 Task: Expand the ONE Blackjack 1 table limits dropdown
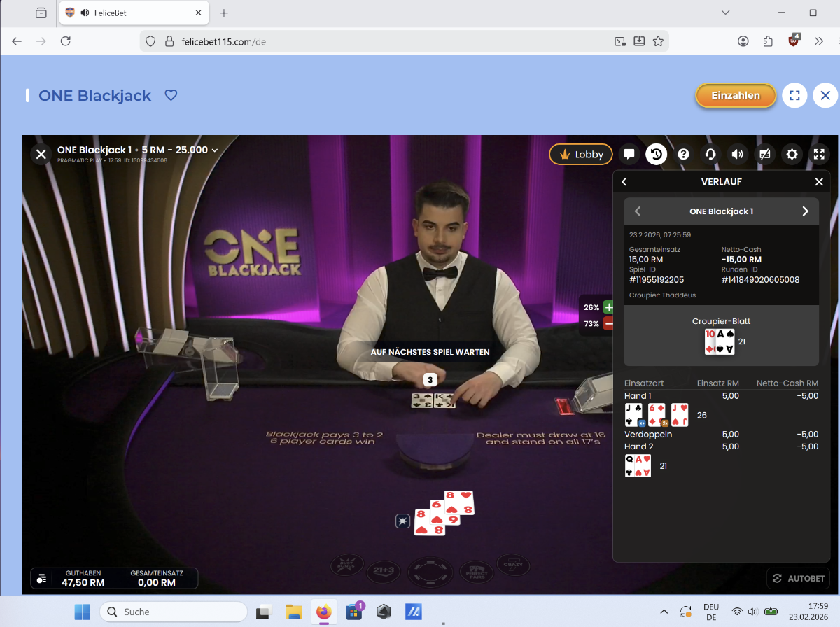[214, 150]
